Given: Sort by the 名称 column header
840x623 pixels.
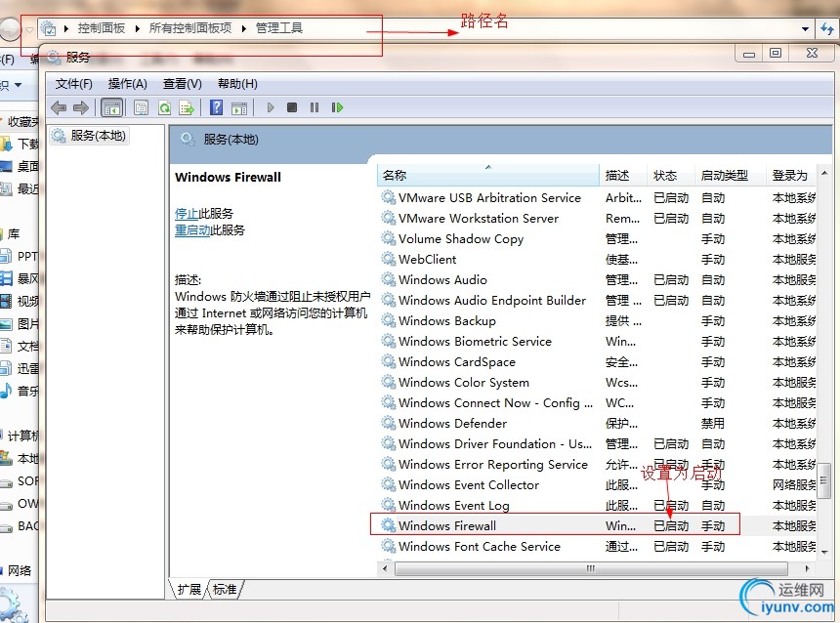Looking at the screenshot, I should point(488,175).
